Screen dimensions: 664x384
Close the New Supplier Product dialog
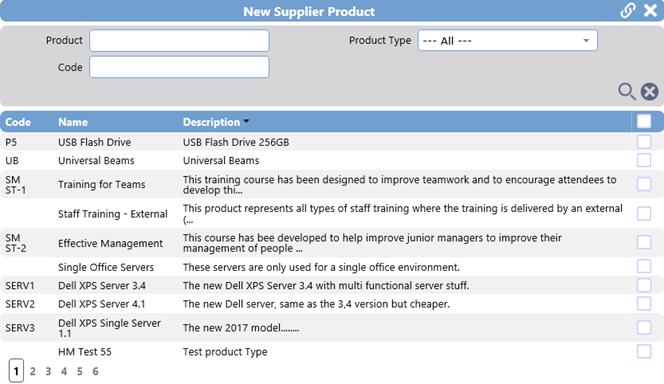650,11
